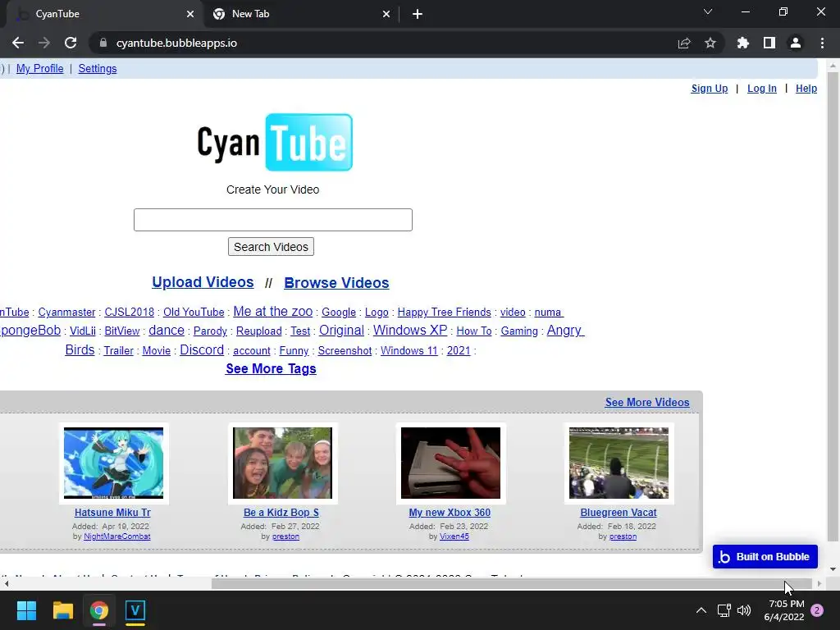Open Chrome side panel icon
This screenshot has height=630, width=840.
coord(769,43)
